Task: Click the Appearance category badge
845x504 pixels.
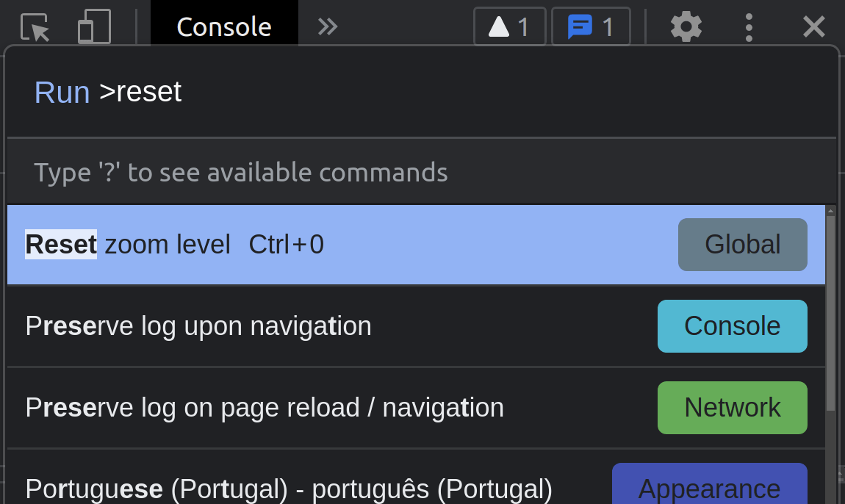Action: pyautogui.click(x=709, y=483)
